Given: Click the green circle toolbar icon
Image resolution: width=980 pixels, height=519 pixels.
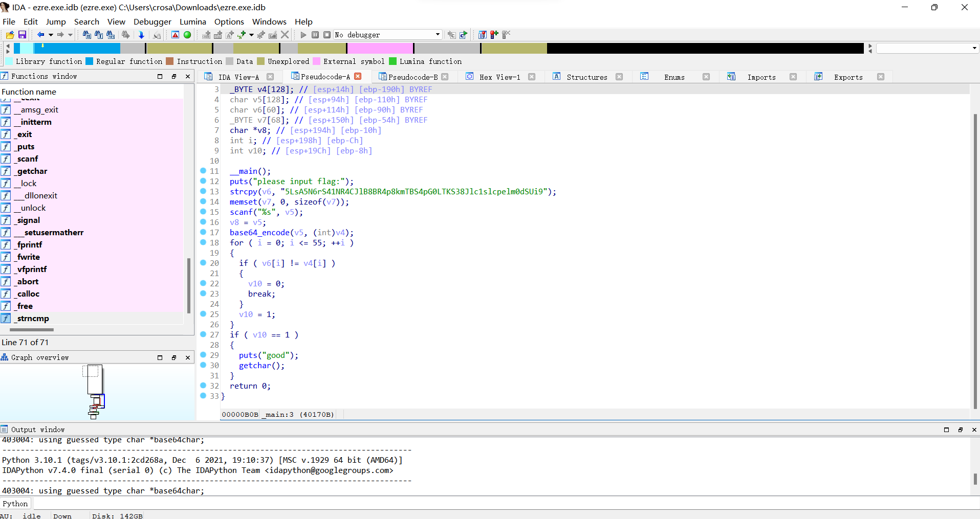Looking at the screenshot, I should click(187, 35).
